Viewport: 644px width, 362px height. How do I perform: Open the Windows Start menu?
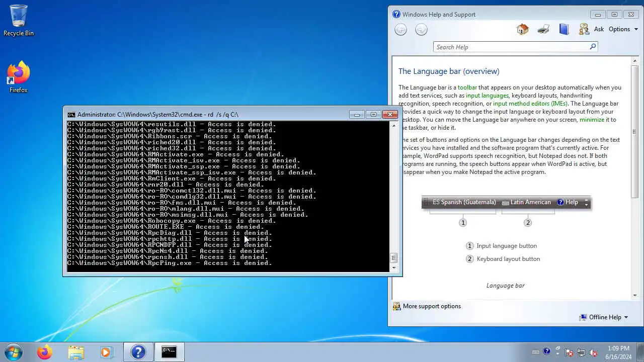click(13, 352)
